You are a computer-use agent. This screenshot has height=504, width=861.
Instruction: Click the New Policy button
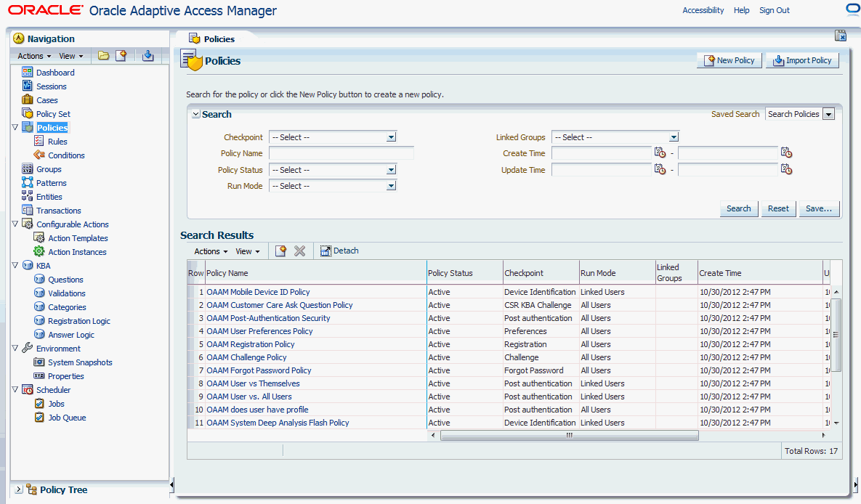pos(729,60)
